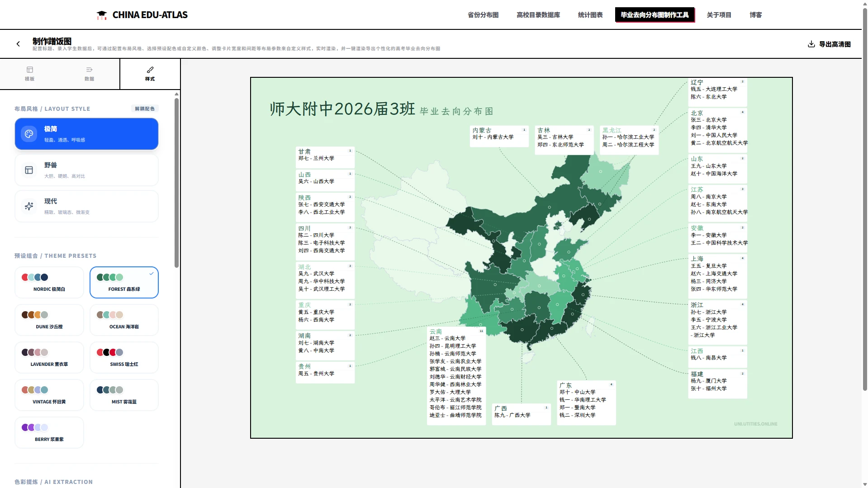Click the 导出高清图 export button
The height and width of the screenshot is (488, 868).
[x=829, y=44]
